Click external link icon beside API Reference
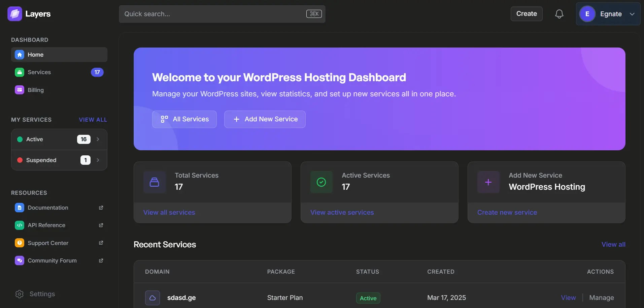This screenshot has height=308, width=644. coord(101,225)
